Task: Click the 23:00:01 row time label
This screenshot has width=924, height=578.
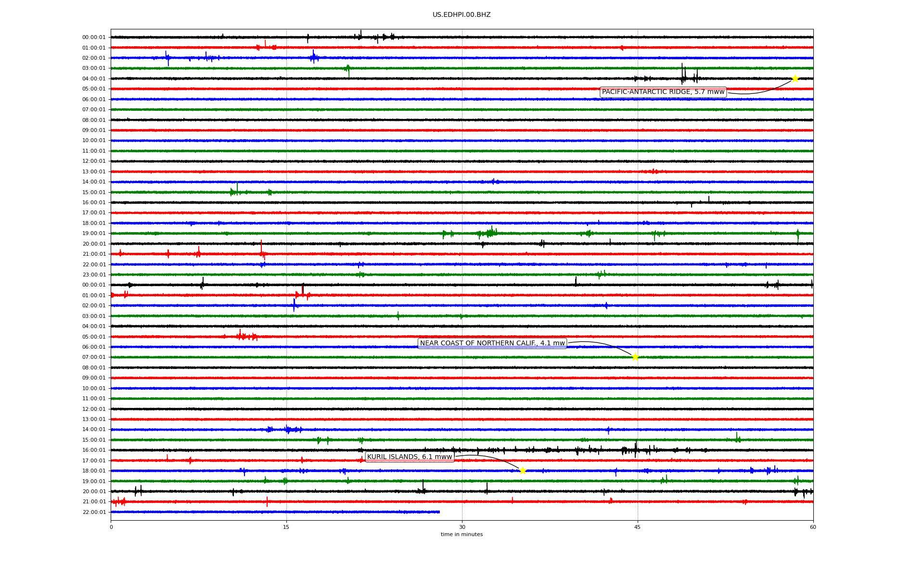Action: tap(94, 275)
